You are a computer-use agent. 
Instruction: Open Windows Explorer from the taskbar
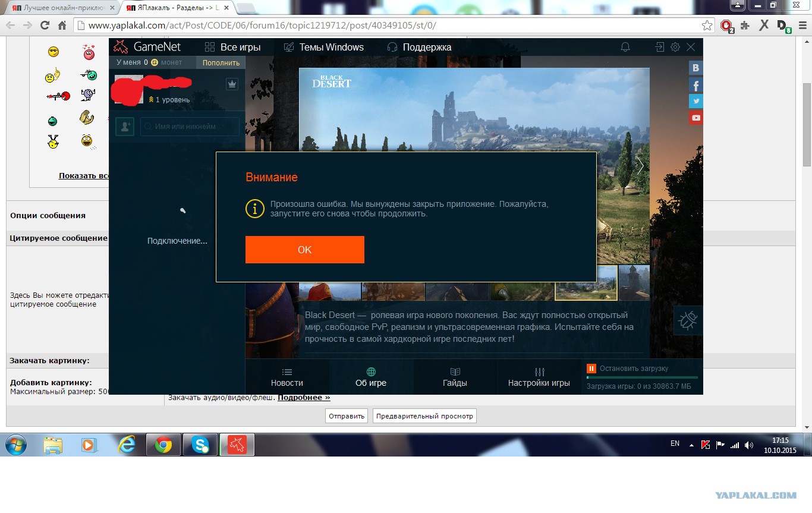click(x=53, y=445)
